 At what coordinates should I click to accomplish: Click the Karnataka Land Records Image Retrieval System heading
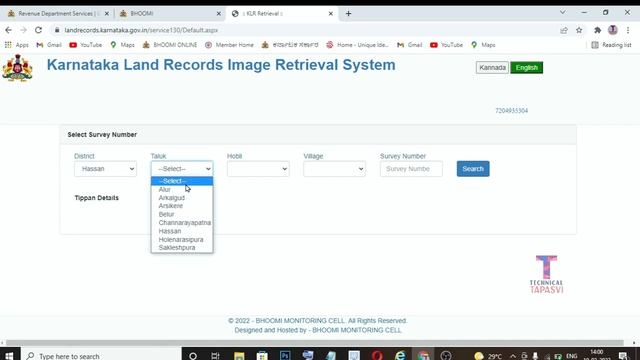221,65
